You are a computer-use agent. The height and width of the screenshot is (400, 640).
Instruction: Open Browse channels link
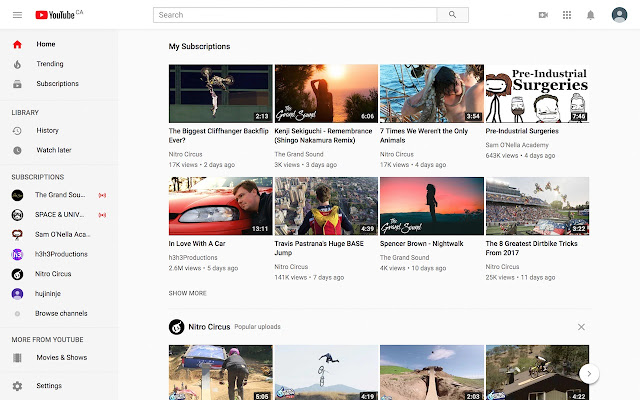coord(59,313)
